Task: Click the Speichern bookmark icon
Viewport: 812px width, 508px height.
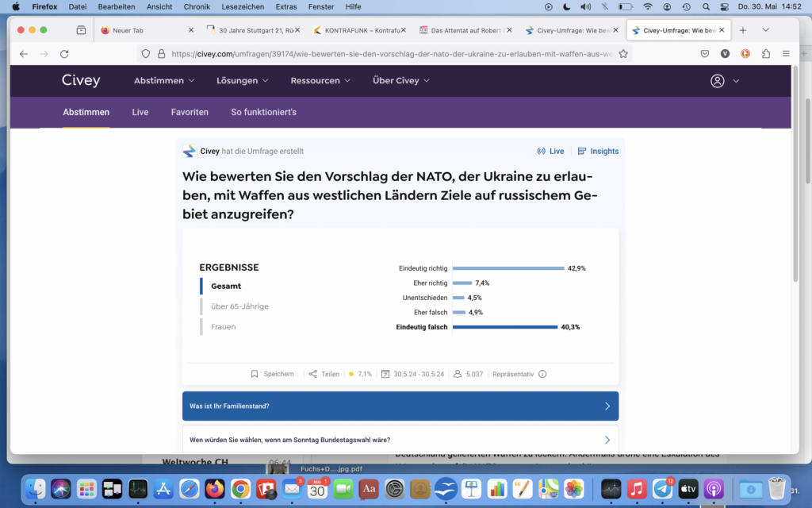Action: click(x=255, y=374)
